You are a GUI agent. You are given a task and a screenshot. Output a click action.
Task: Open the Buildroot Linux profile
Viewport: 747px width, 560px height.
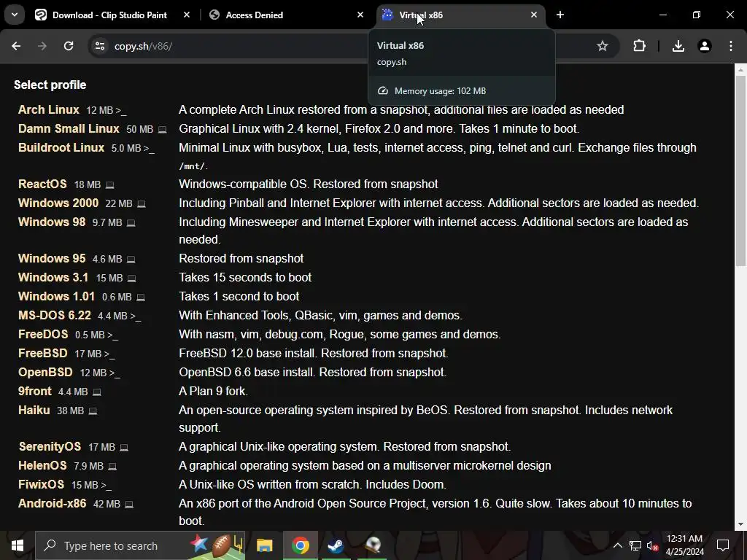61,147
